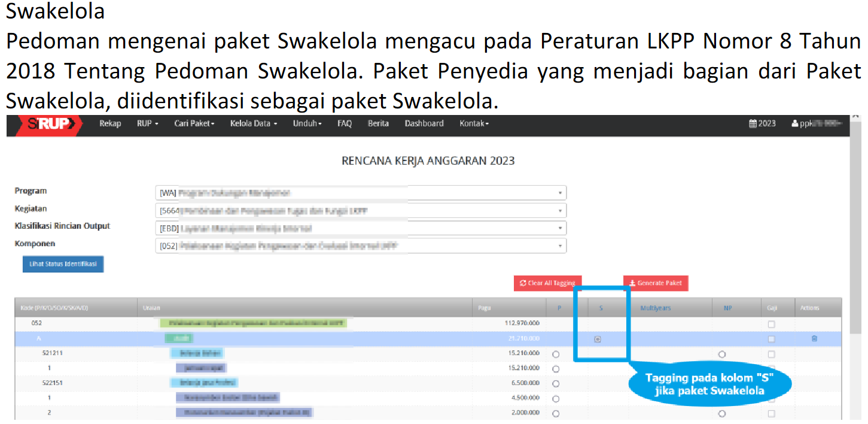Screen dimensions: 868x424
Task: Click the SiRUP logo
Action: pos(51,124)
